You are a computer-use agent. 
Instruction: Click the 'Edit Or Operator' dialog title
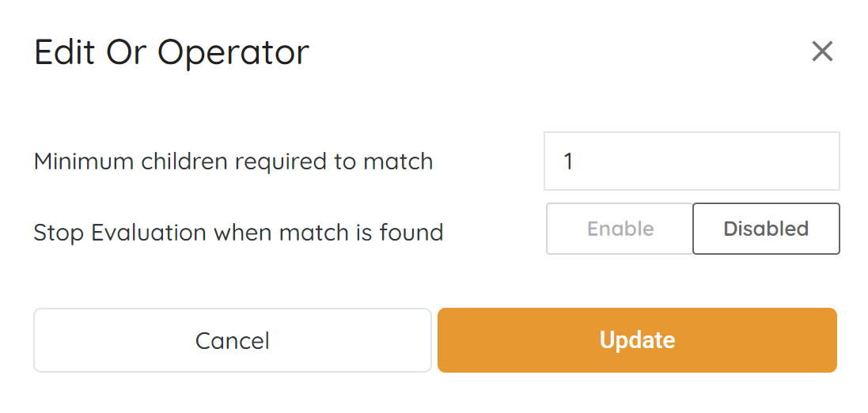point(172,53)
